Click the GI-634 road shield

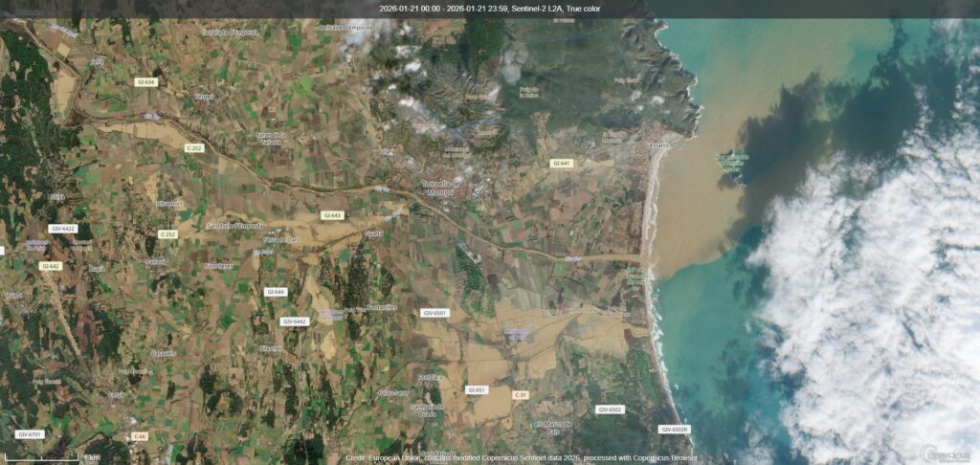(x=146, y=82)
